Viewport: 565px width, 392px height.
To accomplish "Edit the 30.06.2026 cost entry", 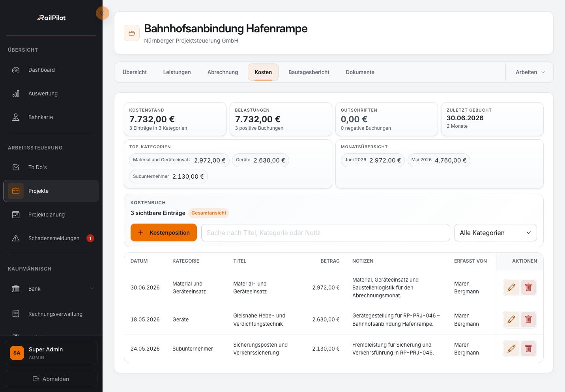I will tap(511, 287).
